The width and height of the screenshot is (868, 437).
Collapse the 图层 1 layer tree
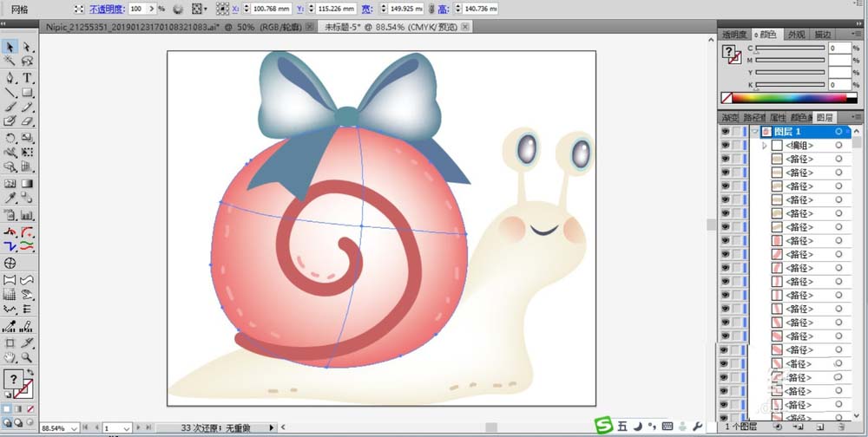(755, 132)
